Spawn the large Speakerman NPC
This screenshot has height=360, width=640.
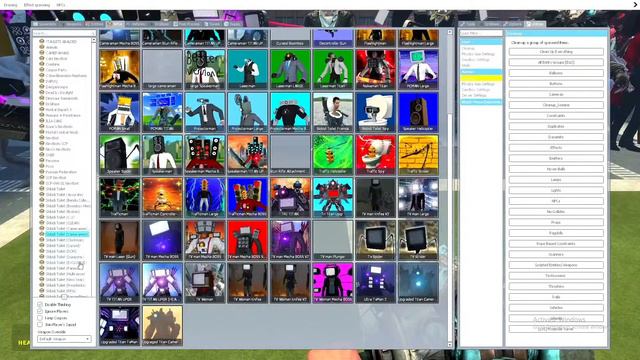coord(204,69)
